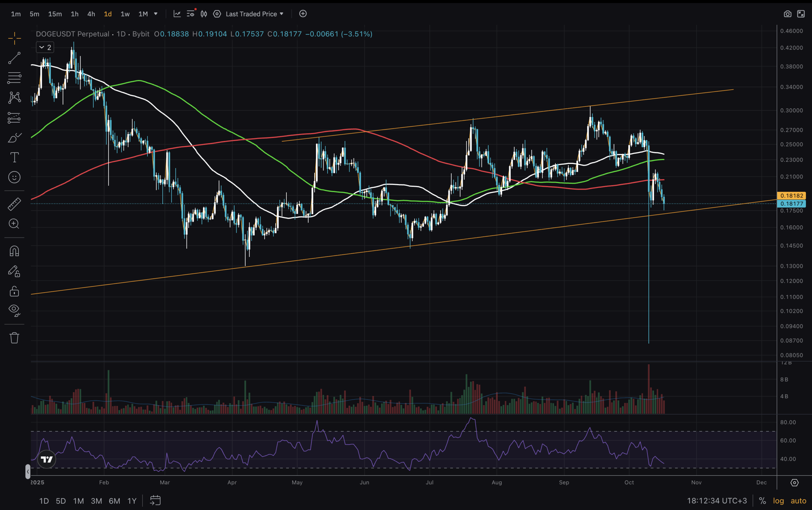This screenshot has width=812, height=510.
Task: Select the trend line drawing tool
Action: point(14,58)
